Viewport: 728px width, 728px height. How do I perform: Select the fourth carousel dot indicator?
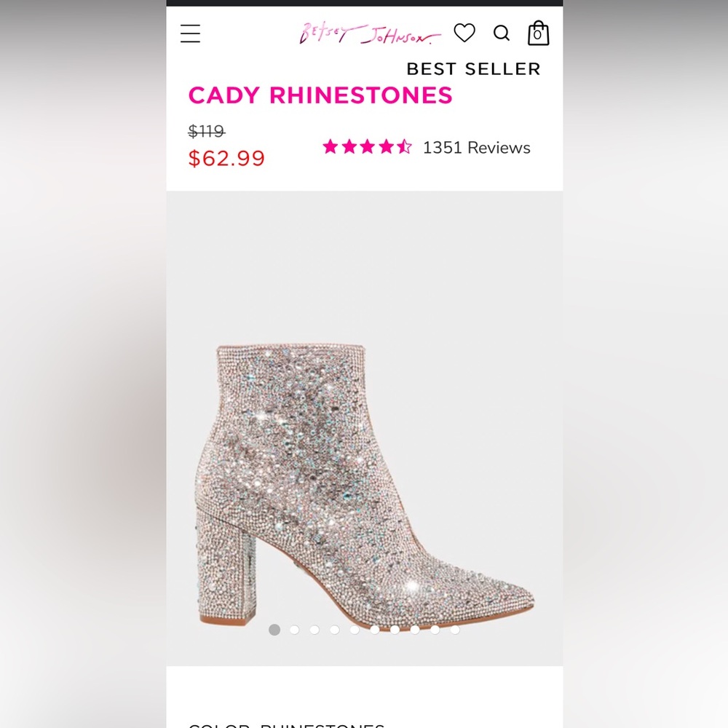point(335,628)
